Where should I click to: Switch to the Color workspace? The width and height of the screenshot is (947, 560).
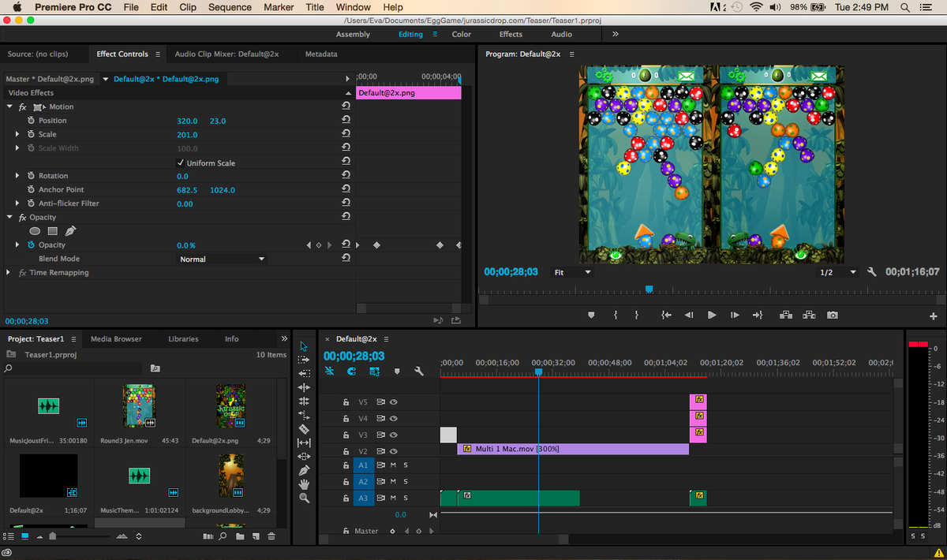pos(462,34)
